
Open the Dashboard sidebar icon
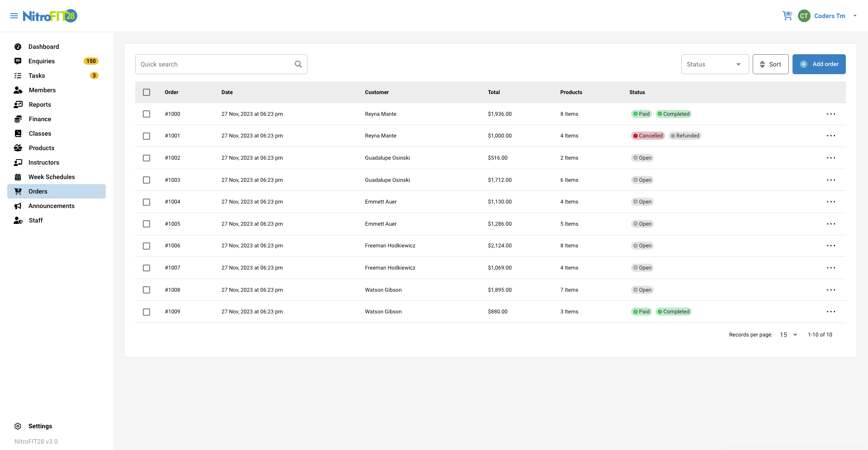pyautogui.click(x=18, y=47)
